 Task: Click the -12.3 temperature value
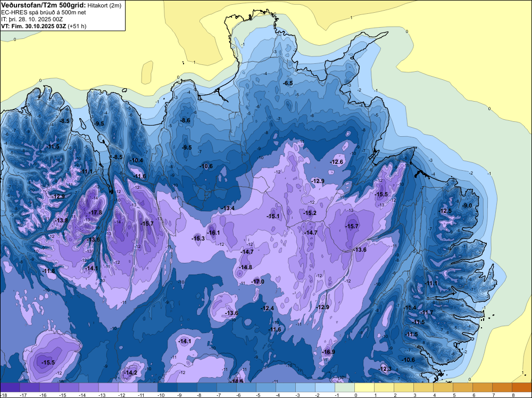385,369
